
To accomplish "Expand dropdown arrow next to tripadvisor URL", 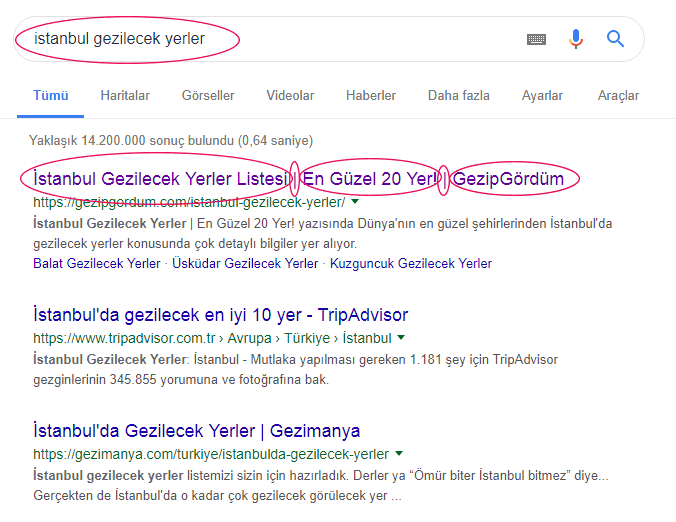I will click(x=401, y=338).
